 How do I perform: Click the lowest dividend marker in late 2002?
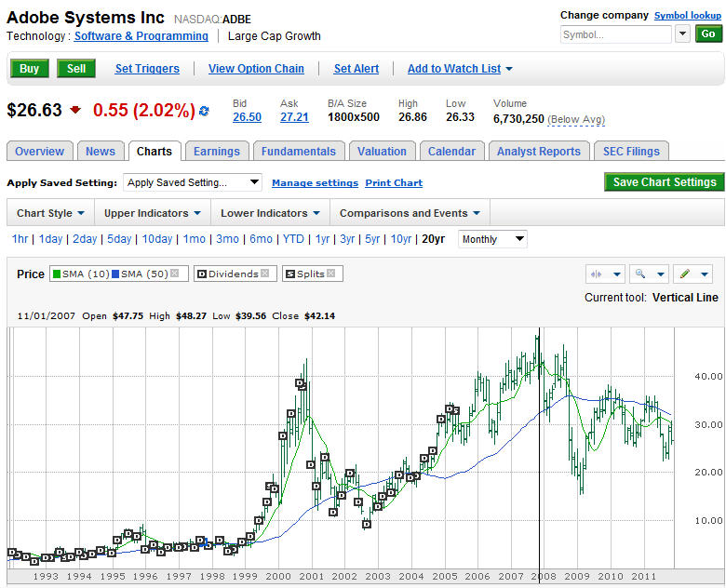[366, 524]
